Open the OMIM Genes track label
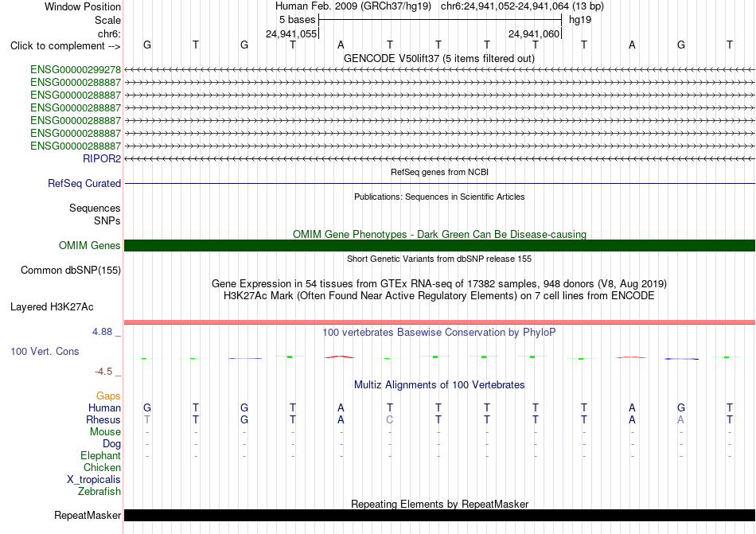This screenshot has width=756, height=534. (x=90, y=245)
